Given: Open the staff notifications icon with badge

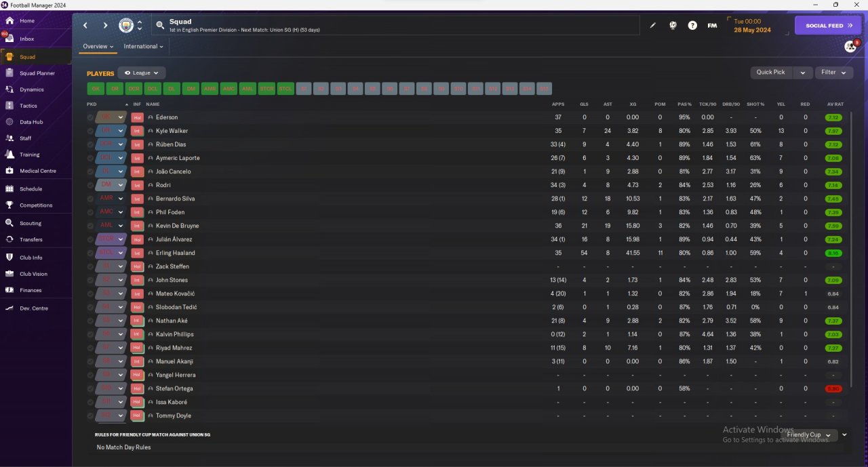Looking at the screenshot, I should (x=850, y=46).
